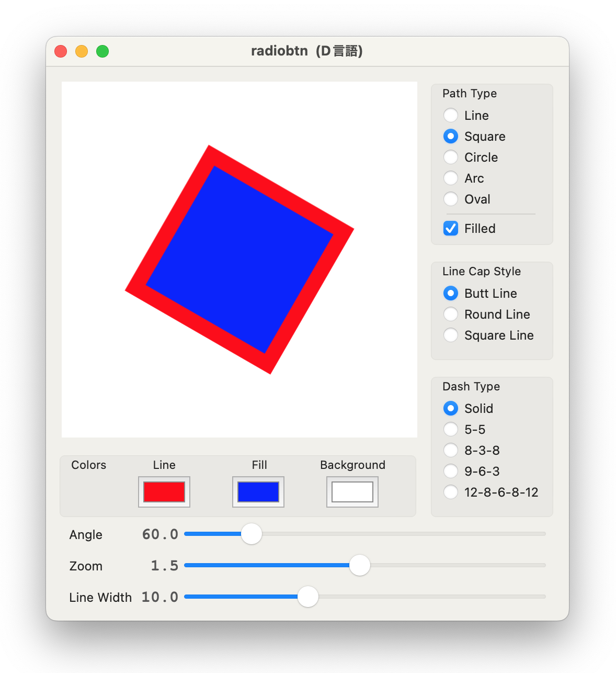Click the Dash Type group title

click(x=471, y=387)
